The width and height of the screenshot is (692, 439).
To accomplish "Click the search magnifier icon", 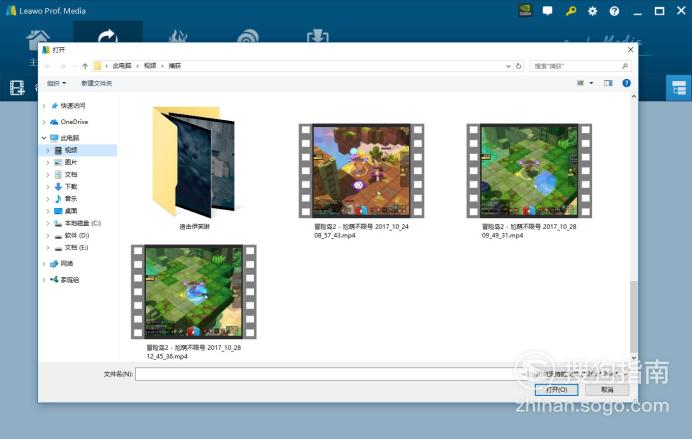I will [x=624, y=66].
